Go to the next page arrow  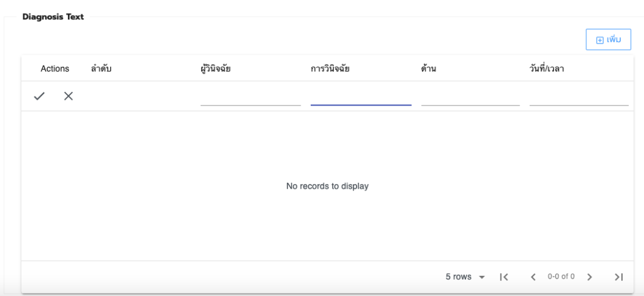[x=589, y=277]
